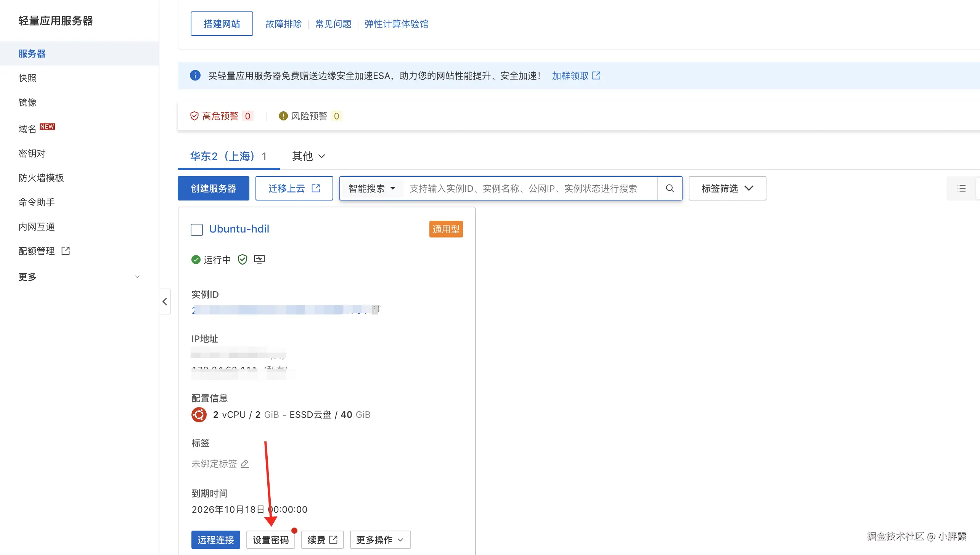Viewport: 980px width, 555px height.
Task: Click the green security shield icon
Action: pyautogui.click(x=243, y=260)
